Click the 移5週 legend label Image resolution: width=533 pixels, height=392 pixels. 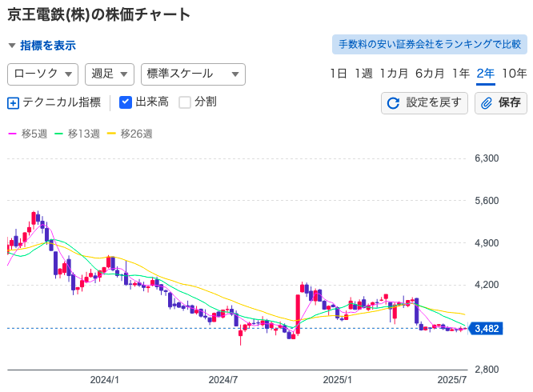click(34, 134)
